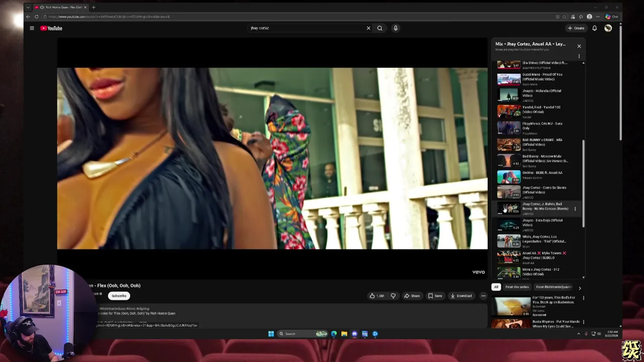Open File Explorer from taskbar
This screenshot has height=362, width=644.
344,333
